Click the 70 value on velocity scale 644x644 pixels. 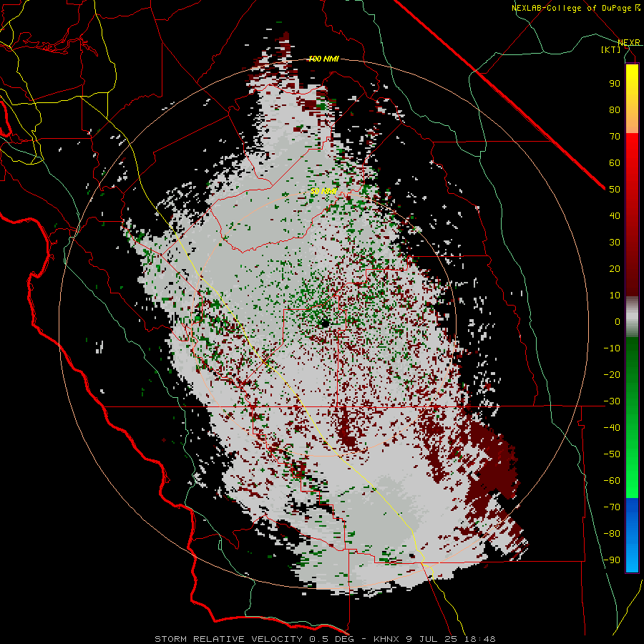click(x=615, y=137)
